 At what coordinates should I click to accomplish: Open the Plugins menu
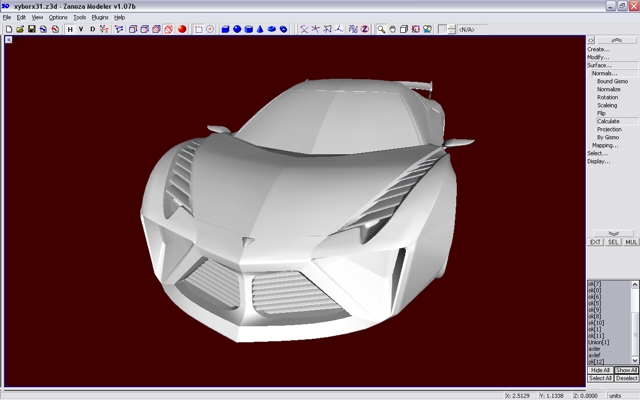100,17
